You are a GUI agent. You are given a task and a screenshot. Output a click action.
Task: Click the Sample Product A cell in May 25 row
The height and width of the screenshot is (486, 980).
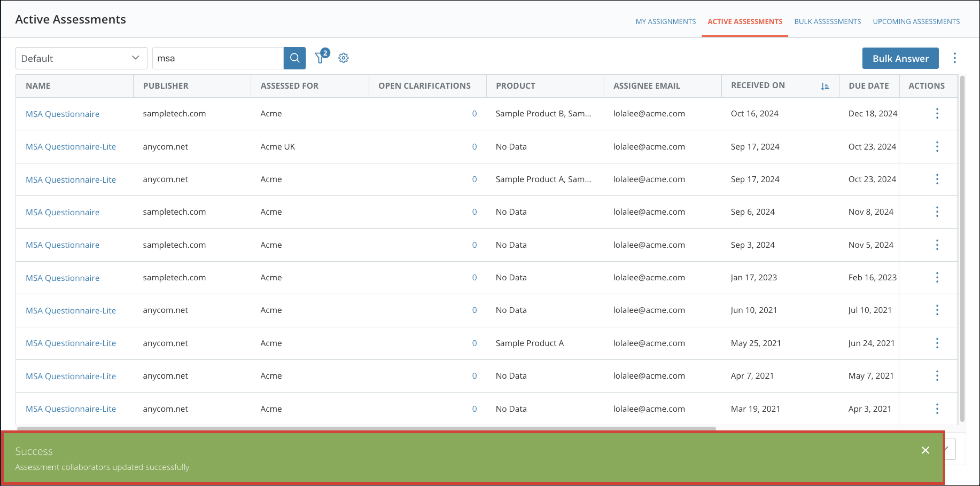pyautogui.click(x=529, y=343)
